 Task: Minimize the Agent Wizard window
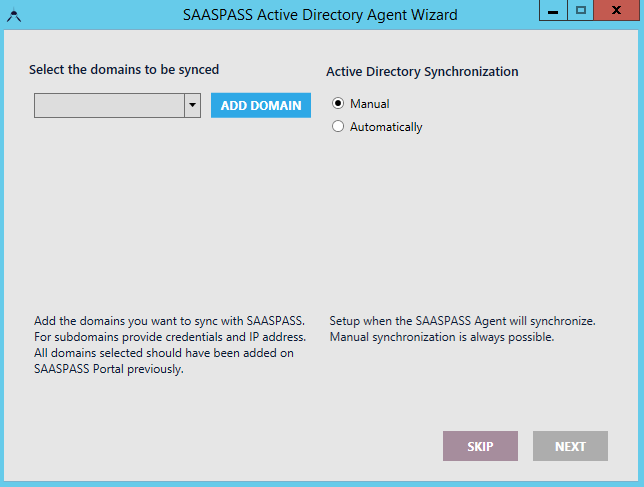coord(553,11)
